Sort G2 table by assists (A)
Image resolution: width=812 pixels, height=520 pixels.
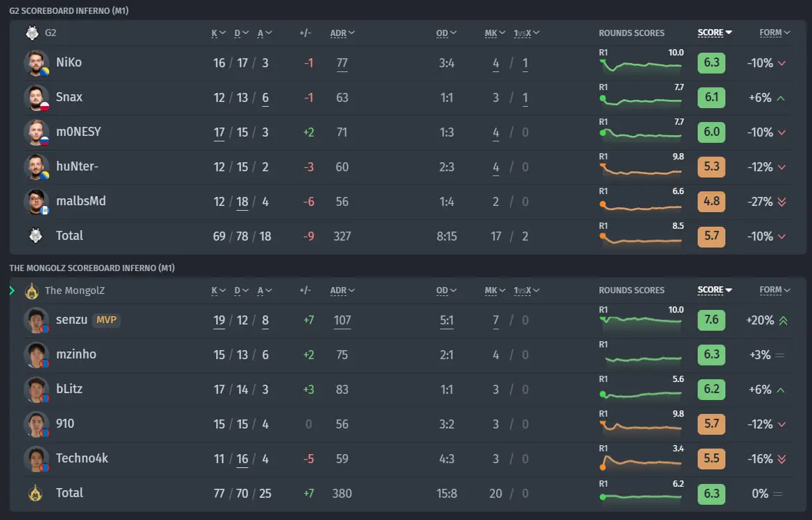tap(264, 33)
